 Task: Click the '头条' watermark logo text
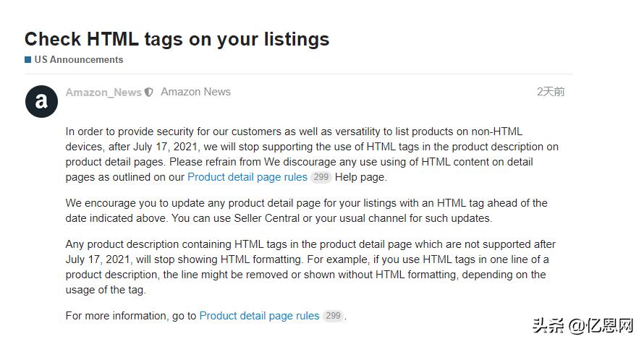[546, 326]
